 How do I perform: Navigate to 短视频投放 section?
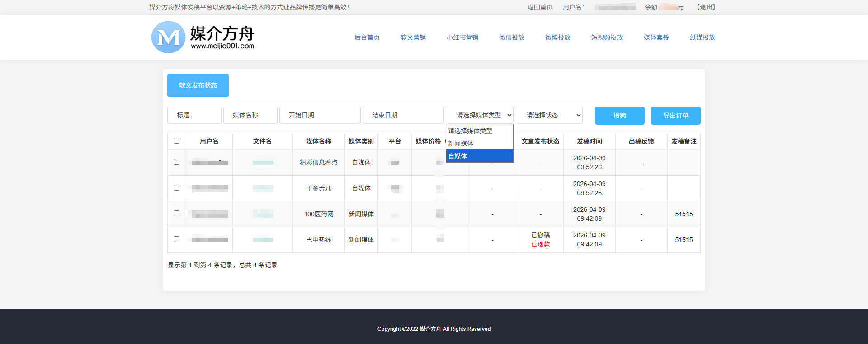607,37
